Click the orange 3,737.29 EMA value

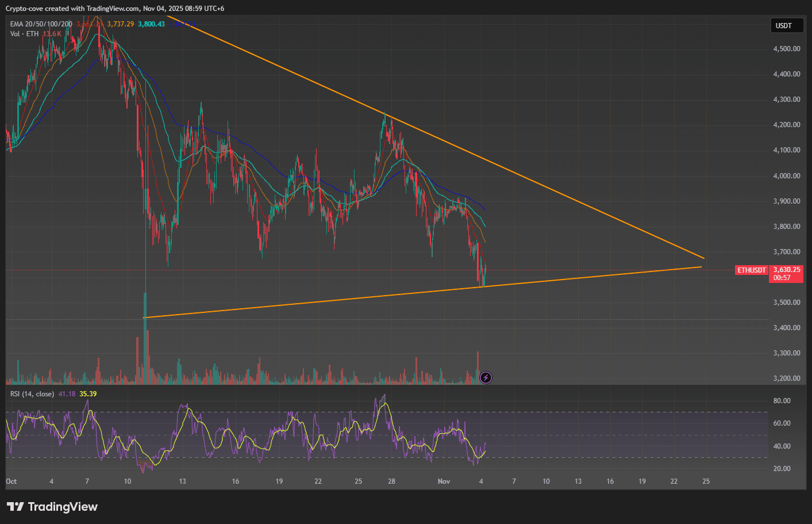point(120,24)
